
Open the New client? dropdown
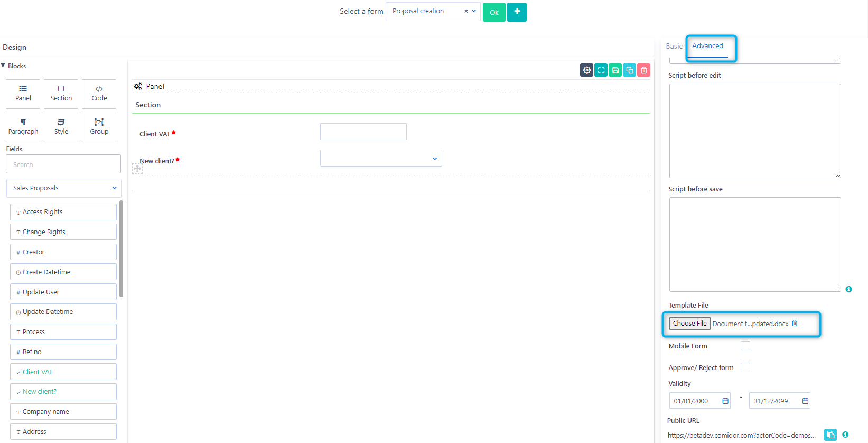[x=381, y=158]
